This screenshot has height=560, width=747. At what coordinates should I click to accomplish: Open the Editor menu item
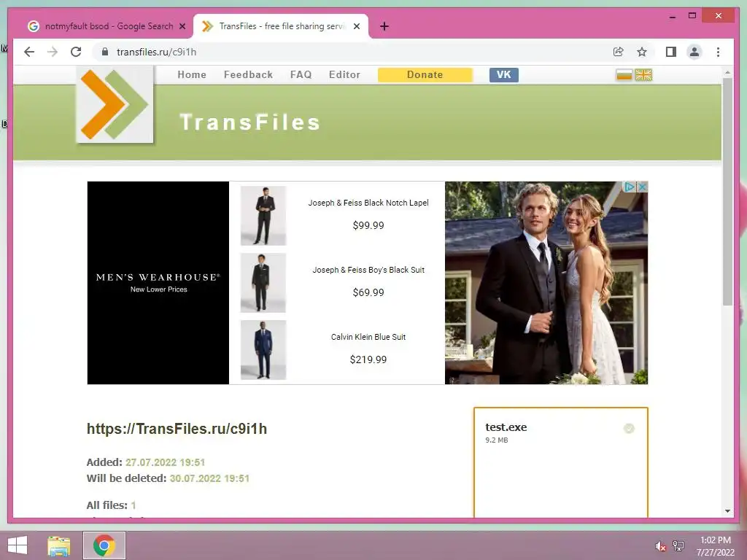coord(344,75)
